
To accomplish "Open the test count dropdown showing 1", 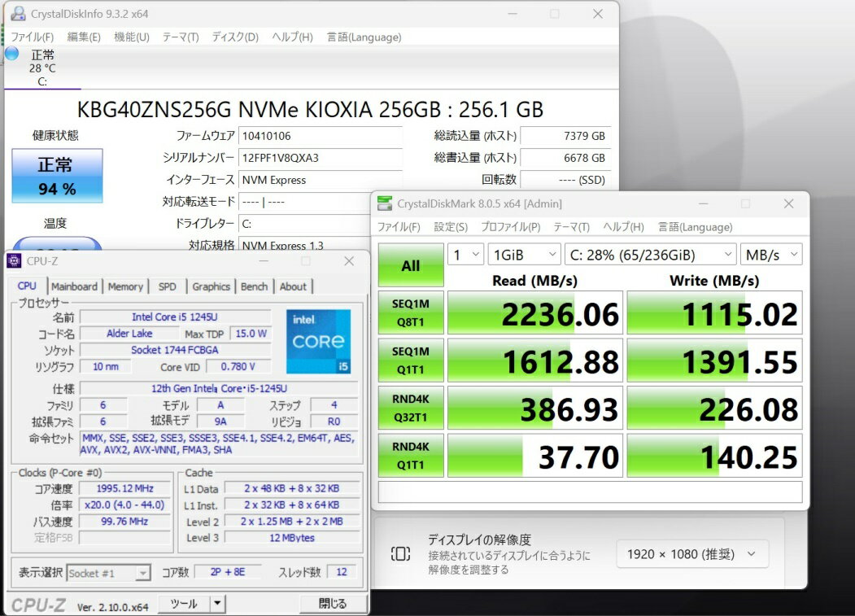I will click(x=465, y=255).
